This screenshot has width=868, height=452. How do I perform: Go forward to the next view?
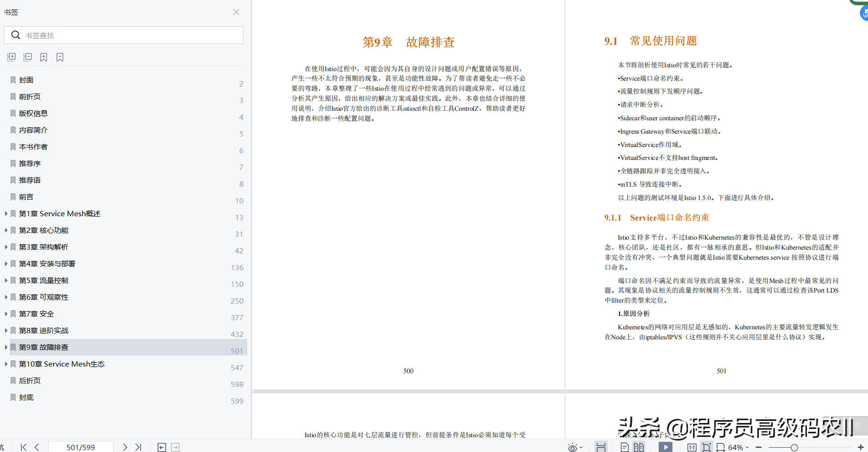click(175, 447)
